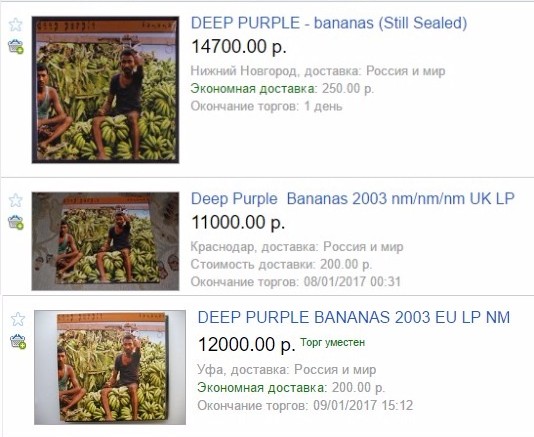Open DEEP PURPLE BANANAS 2003 EU LP NM
The height and width of the screenshot is (437, 534).
354,317
